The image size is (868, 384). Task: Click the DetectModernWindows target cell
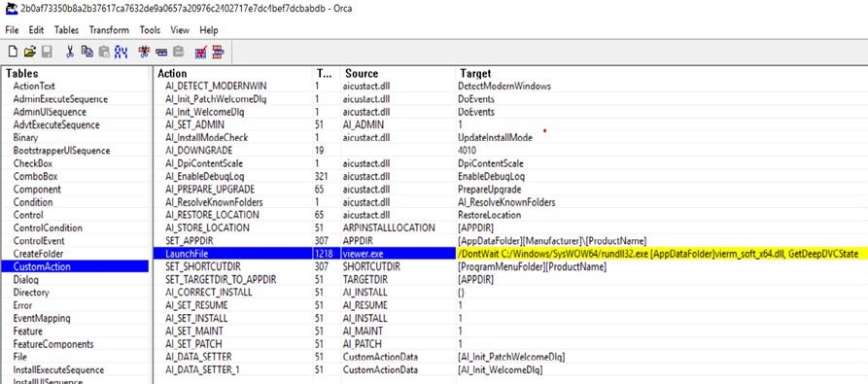pyautogui.click(x=504, y=87)
